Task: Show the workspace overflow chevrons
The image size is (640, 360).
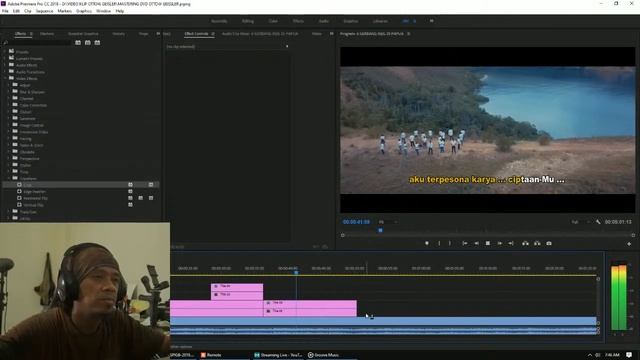Action: (431, 21)
